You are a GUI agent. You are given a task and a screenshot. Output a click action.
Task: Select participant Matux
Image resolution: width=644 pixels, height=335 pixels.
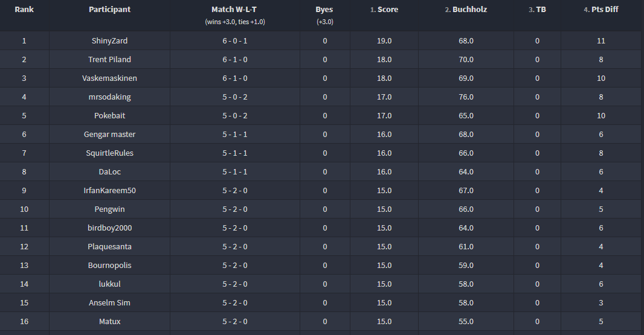pyautogui.click(x=110, y=322)
